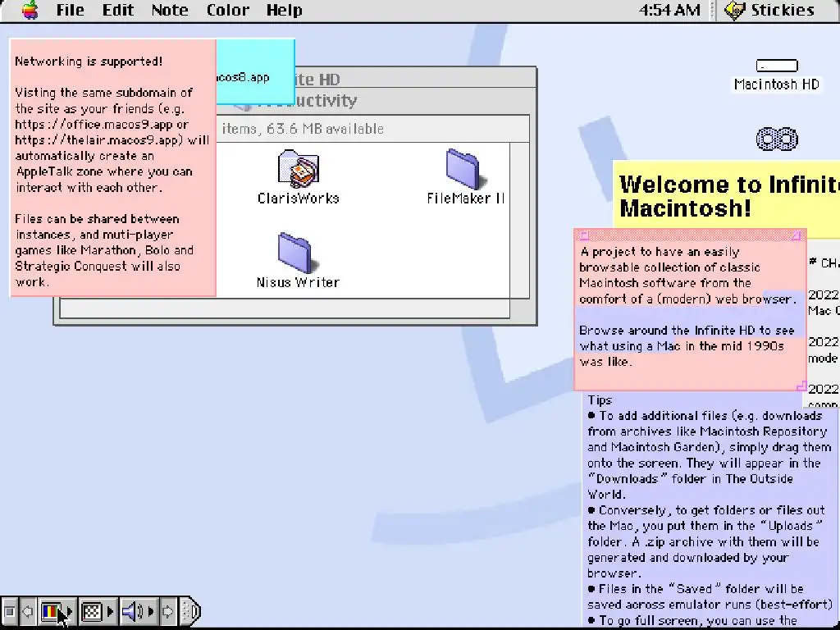Click the close box on Control Strip
The image size is (840, 630).
coord(8,611)
